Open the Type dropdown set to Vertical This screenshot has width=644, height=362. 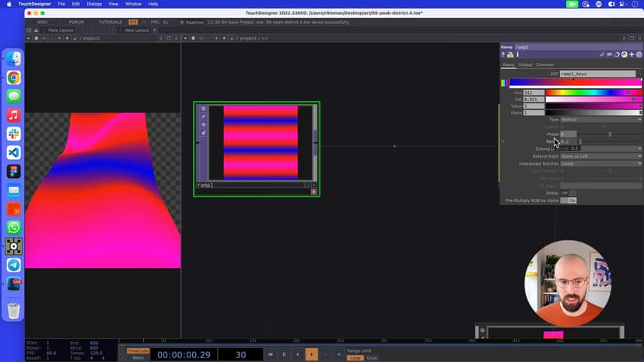[600, 120]
